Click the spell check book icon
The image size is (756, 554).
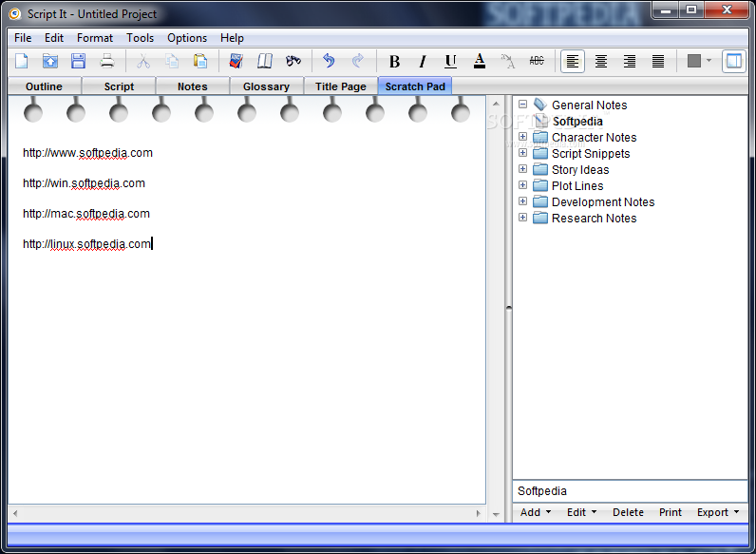point(236,61)
